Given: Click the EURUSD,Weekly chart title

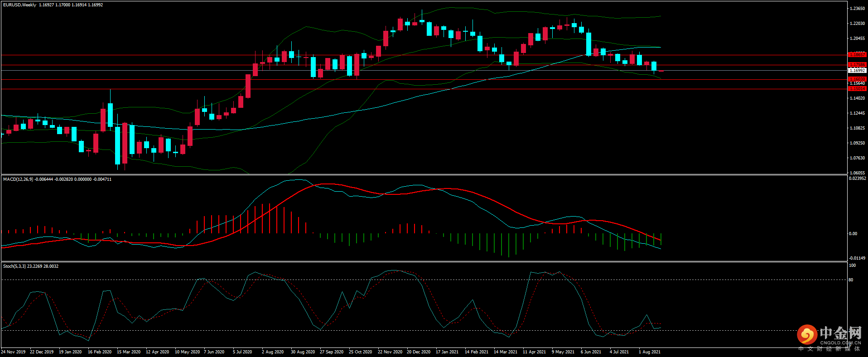Looking at the screenshot, I should (19, 5).
